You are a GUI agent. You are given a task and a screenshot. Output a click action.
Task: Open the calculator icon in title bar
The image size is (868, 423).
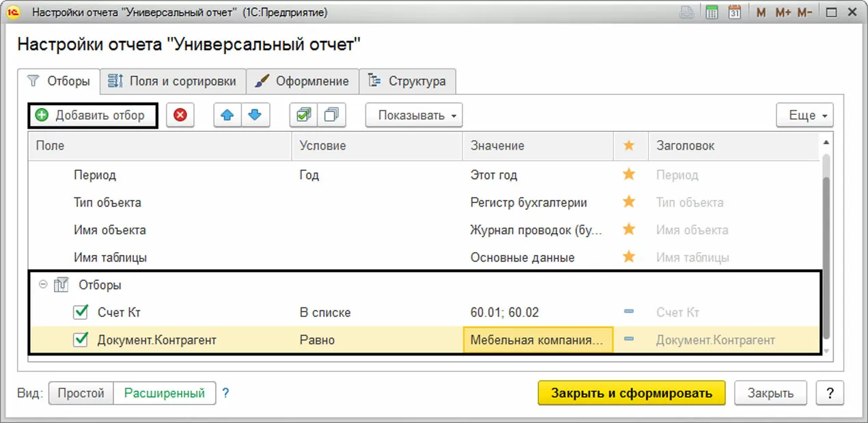[x=712, y=13]
